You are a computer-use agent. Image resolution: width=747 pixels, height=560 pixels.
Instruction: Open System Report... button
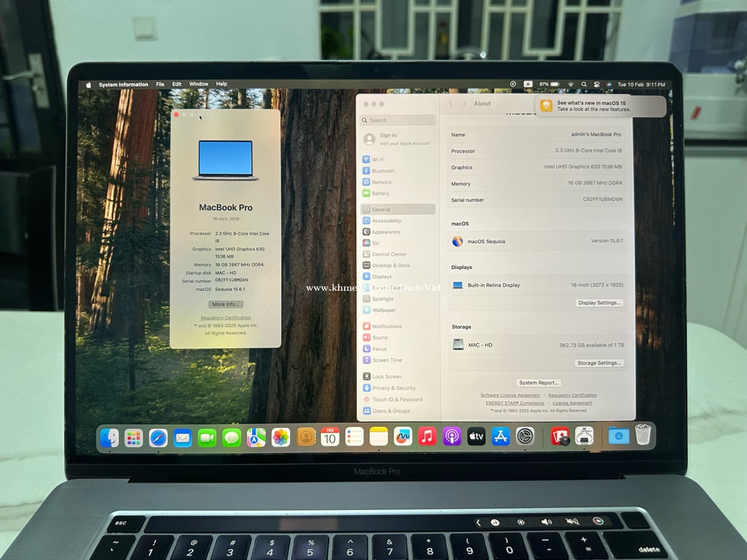538,383
